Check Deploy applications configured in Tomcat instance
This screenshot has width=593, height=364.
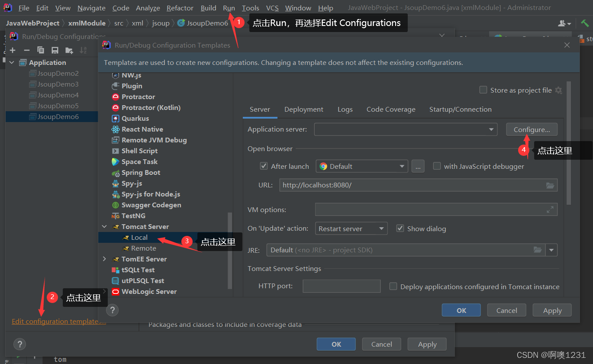click(x=393, y=287)
